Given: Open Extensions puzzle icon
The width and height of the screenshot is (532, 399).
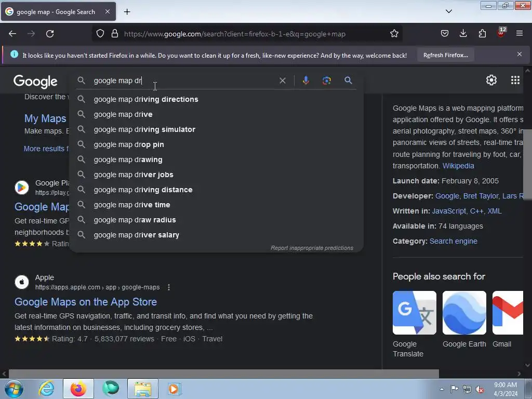Looking at the screenshot, I should click(482, 34).
